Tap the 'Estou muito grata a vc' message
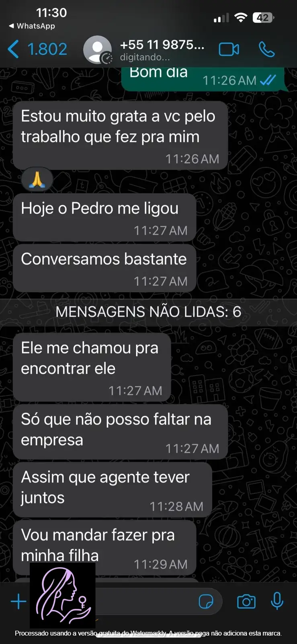The width and height of the screenshot is (297, 644). [121, 135]
